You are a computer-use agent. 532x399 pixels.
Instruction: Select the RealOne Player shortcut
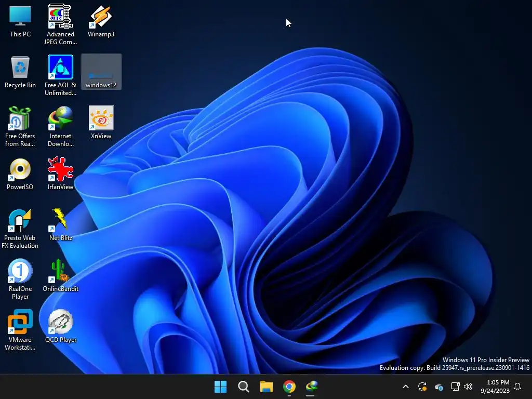pos(20,279)
